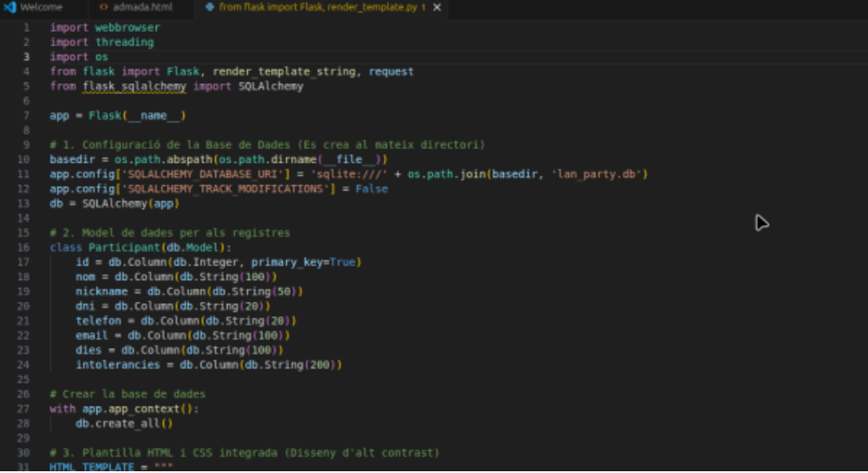Click the HTML file icon on admada.html tab
Viewport: 868px width, 473px height.
click(104, 7)
